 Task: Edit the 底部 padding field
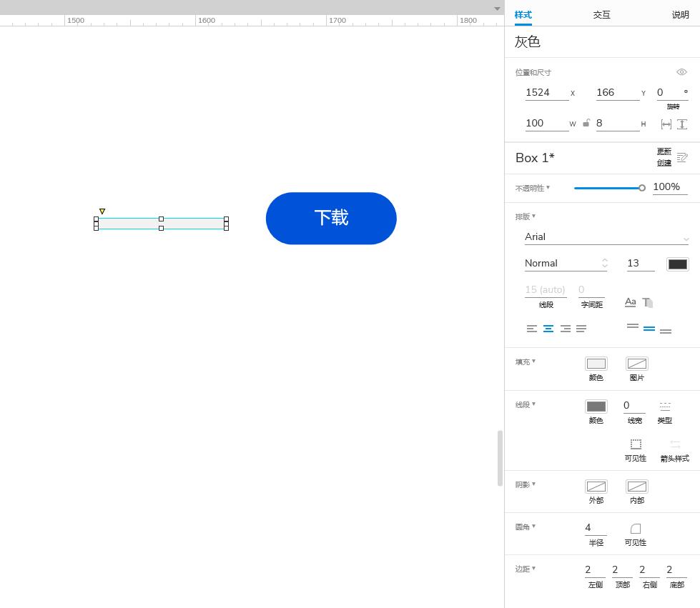click(676, 570)
